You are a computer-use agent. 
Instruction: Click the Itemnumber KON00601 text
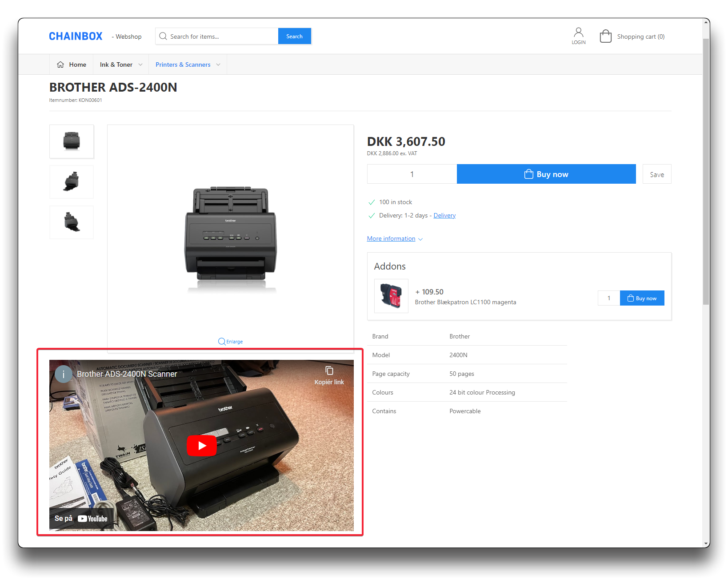(x=76, y=100)
